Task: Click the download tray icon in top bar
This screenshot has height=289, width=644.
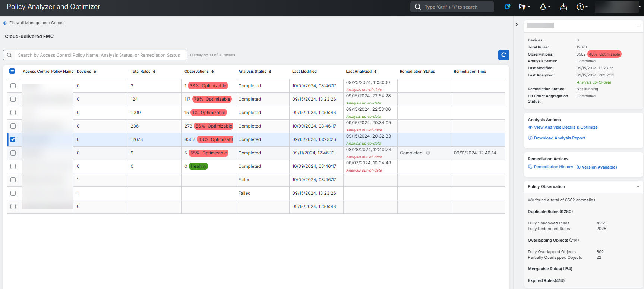Action: tap(563, 7)
